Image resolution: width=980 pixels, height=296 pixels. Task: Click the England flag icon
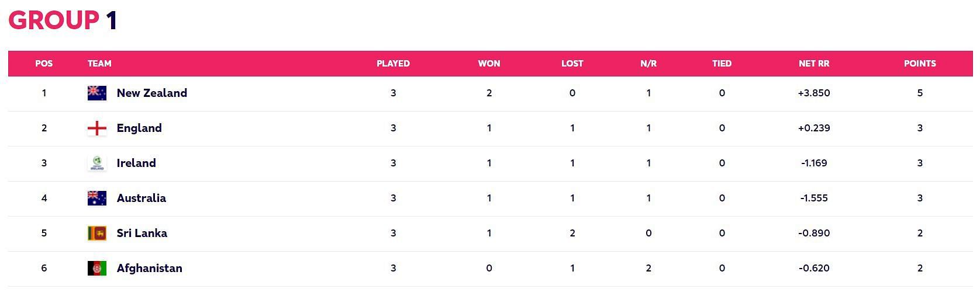click(x=96, y=128)
